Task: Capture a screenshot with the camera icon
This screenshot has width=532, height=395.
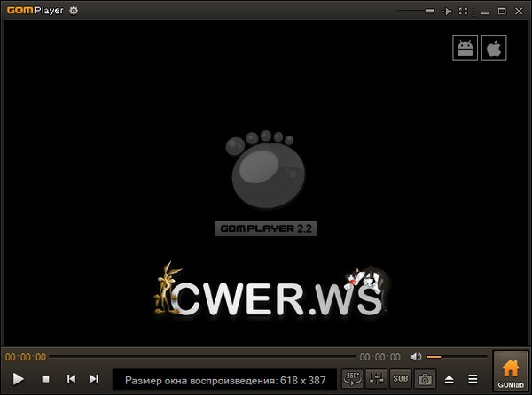Action: click(425, 379)
